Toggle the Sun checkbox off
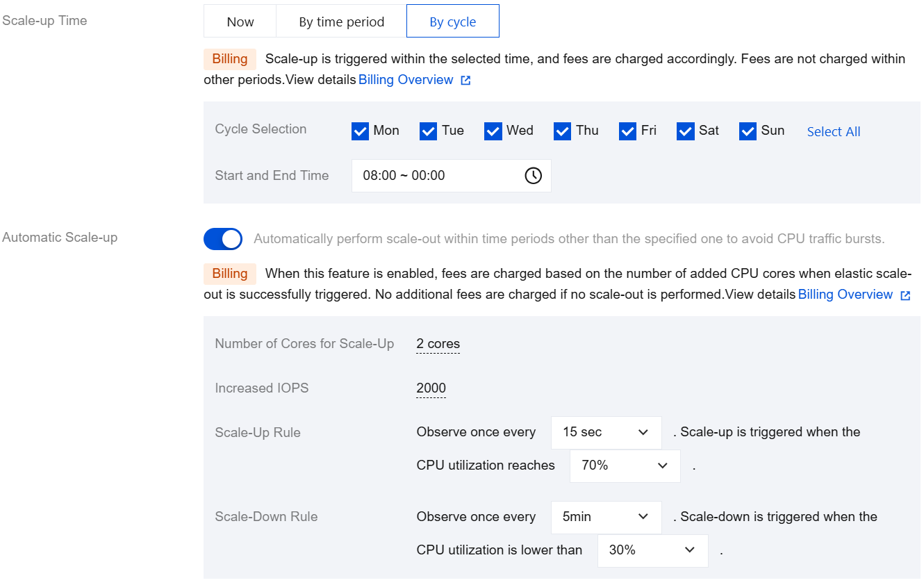This screenshot has width=924, height=585. coord(748,131)
